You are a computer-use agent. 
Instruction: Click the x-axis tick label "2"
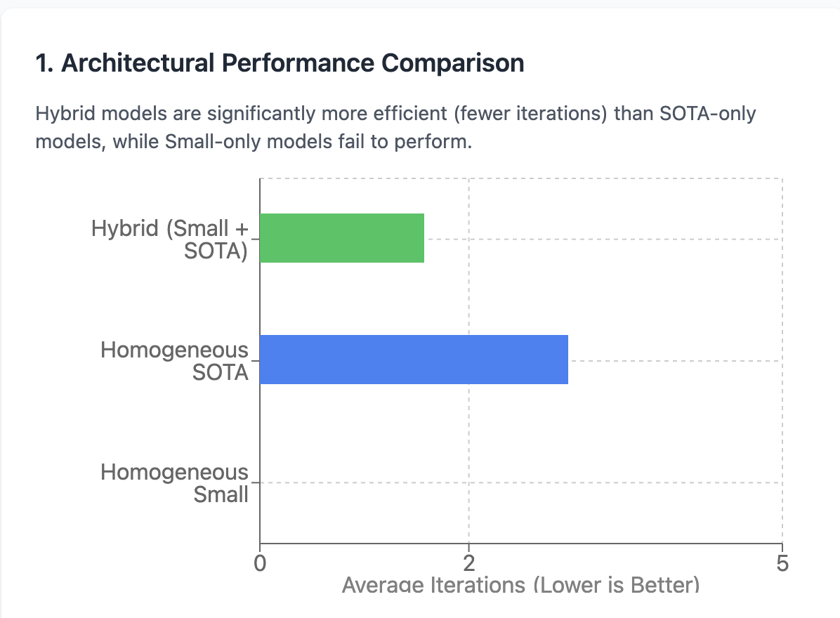click(x=468, y=563)
